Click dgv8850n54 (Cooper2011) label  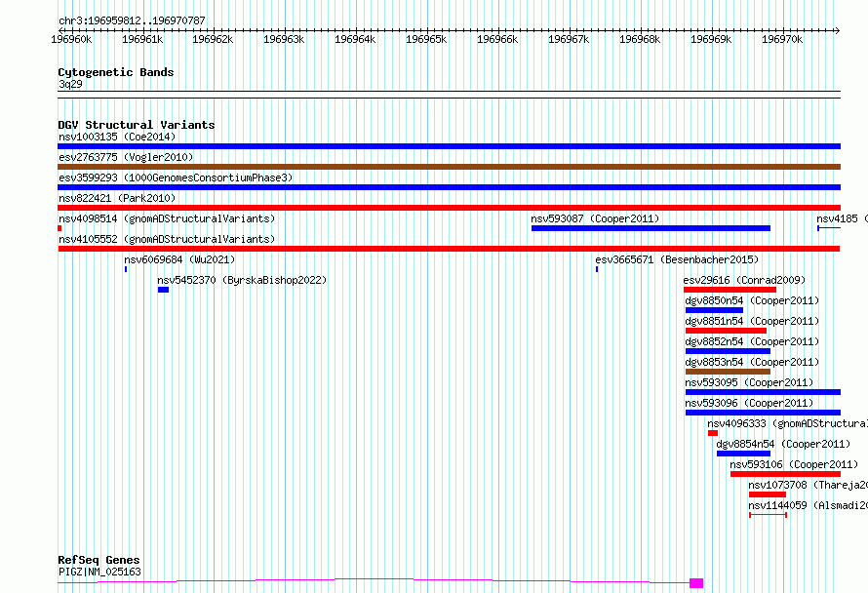point(752,300)
